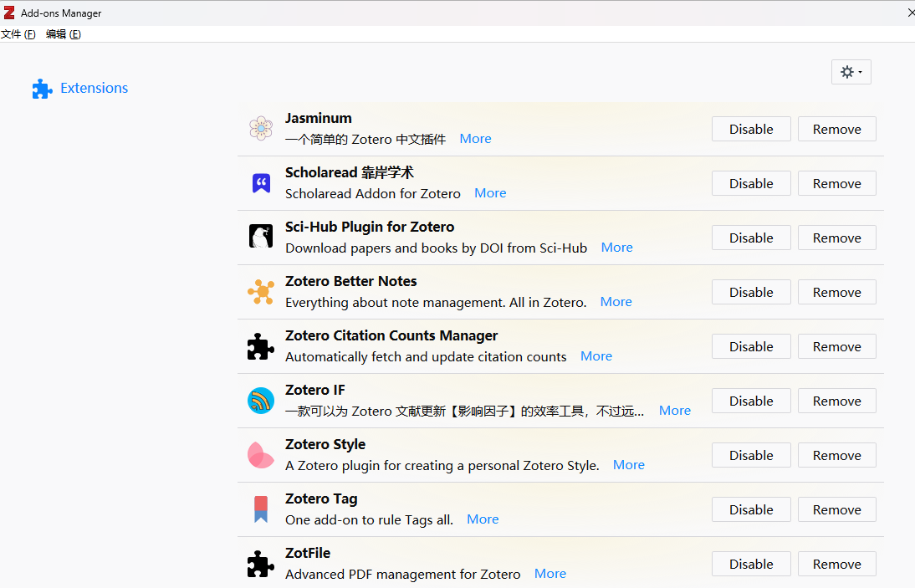Open More link for Zotero Tag

[x=483, y=519]
